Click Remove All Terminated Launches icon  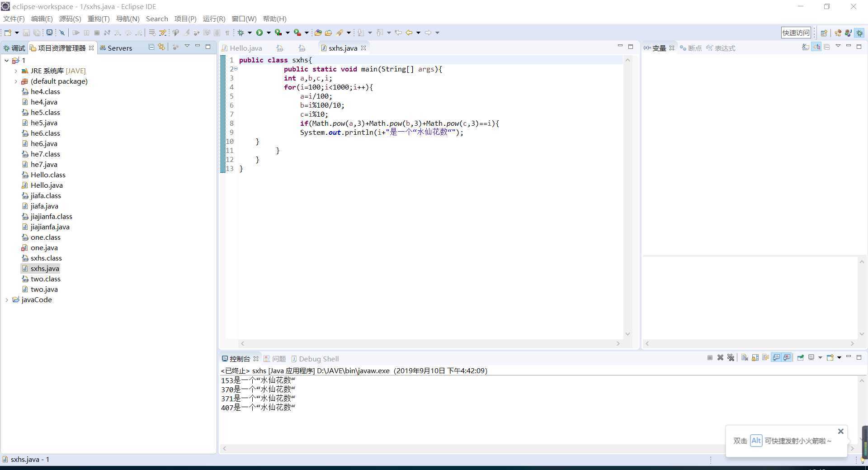point(731,357)
